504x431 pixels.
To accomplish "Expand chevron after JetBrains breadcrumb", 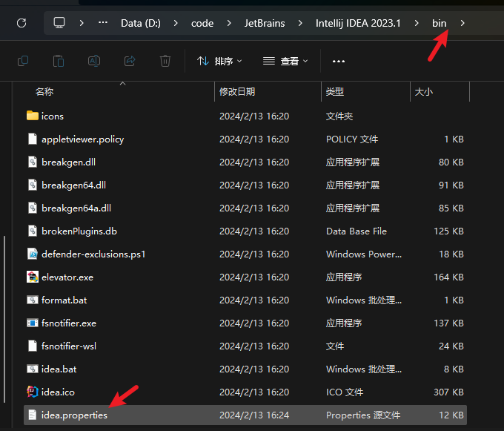I will coord(300,23).
